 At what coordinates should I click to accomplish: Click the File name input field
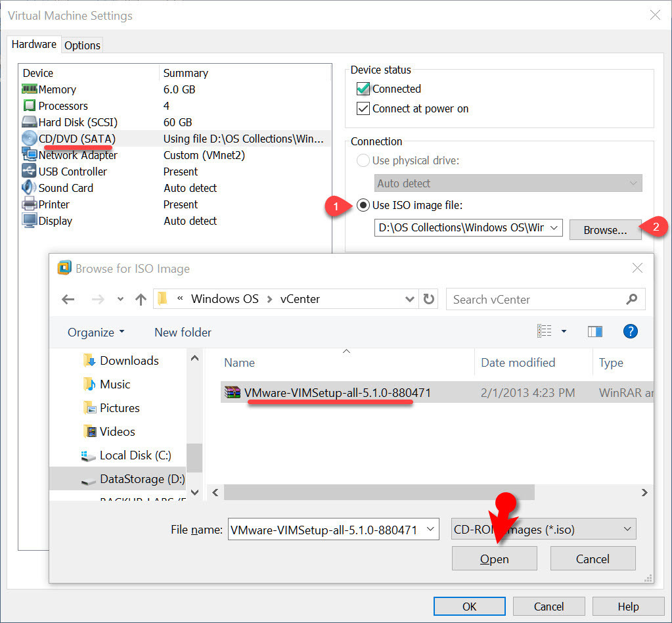334,529
